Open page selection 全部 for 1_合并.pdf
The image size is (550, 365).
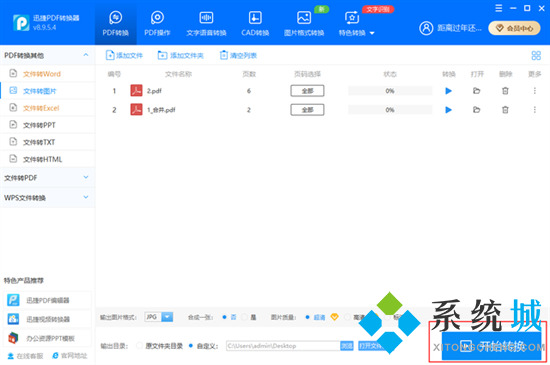pyautogui.click(x=307, y=110)
